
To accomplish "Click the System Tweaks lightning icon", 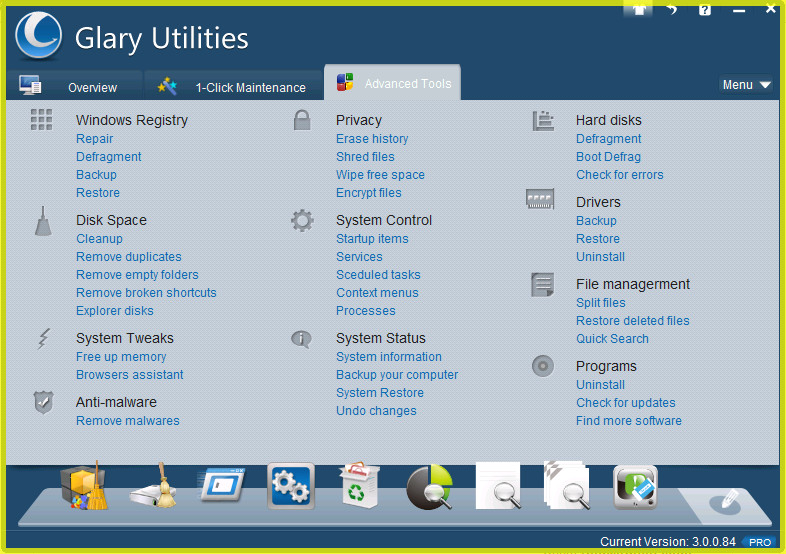I will point(44,339).
